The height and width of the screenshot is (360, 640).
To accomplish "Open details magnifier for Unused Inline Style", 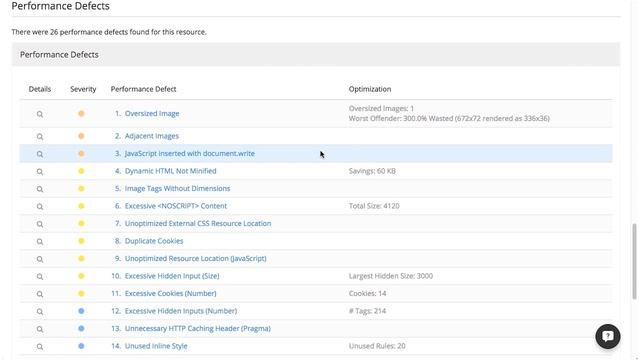I will tap(40, 347).
